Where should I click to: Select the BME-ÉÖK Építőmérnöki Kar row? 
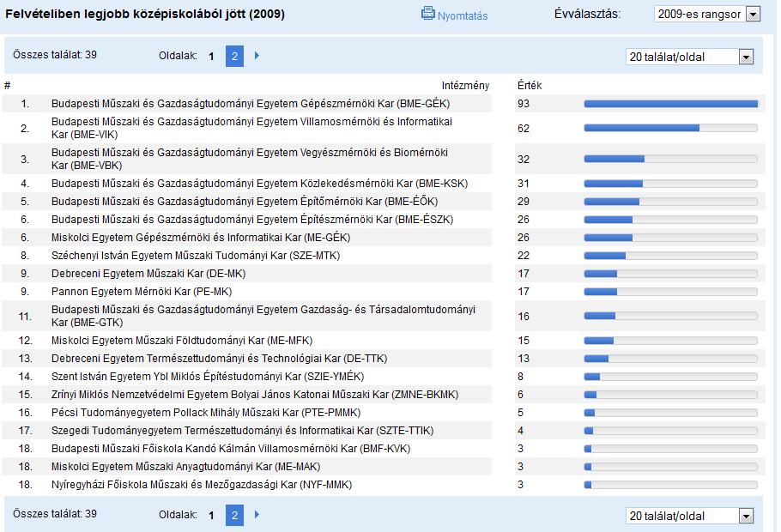(x=245, y=202)
